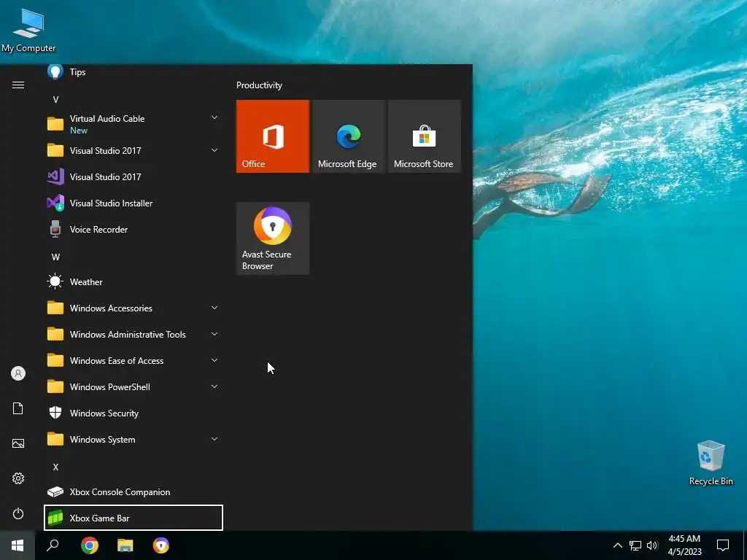
Task: Click the Windows Start button
Action: [x=18, y=545]
